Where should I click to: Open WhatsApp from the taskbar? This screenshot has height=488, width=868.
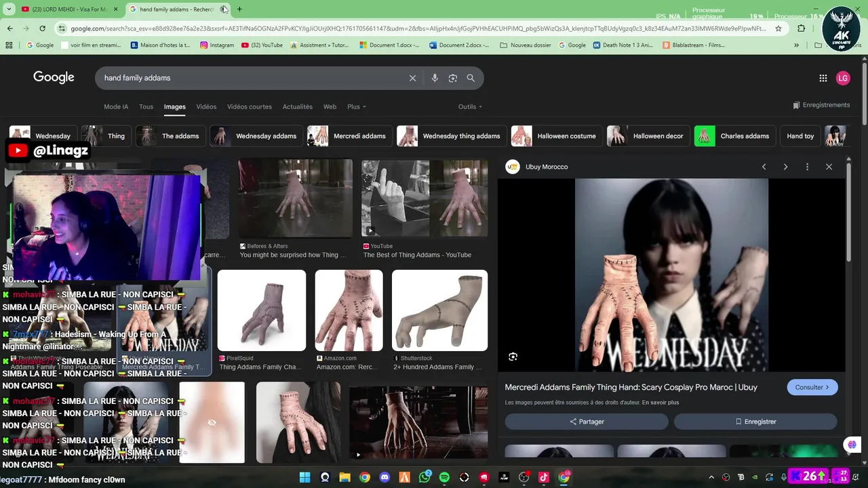pos(425,477)
